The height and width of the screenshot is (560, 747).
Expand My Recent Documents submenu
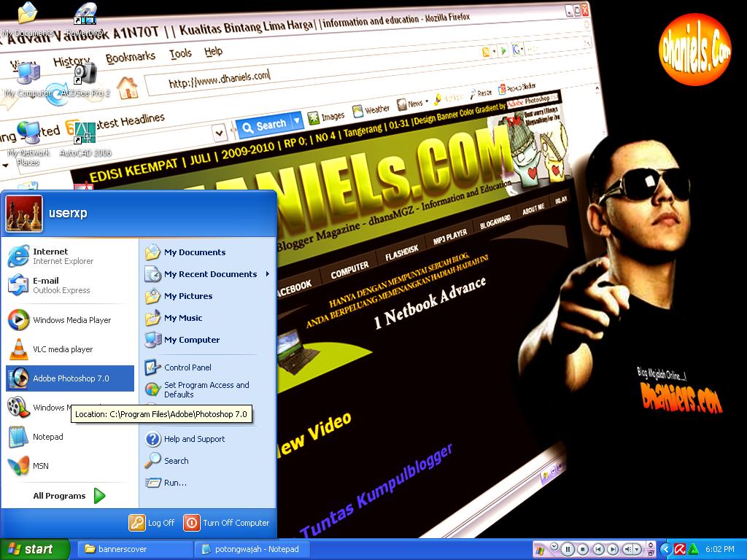pos(207,274)
